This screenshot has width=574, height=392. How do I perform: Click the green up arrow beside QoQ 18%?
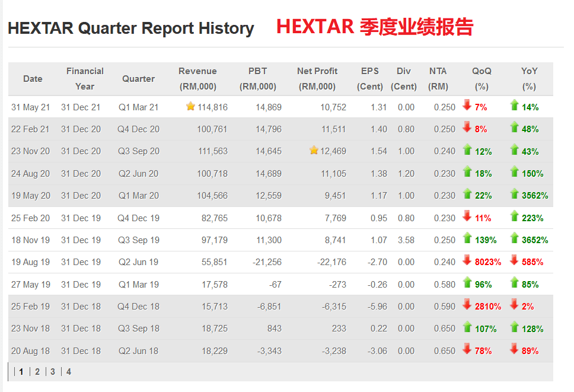tap(467, 171)
